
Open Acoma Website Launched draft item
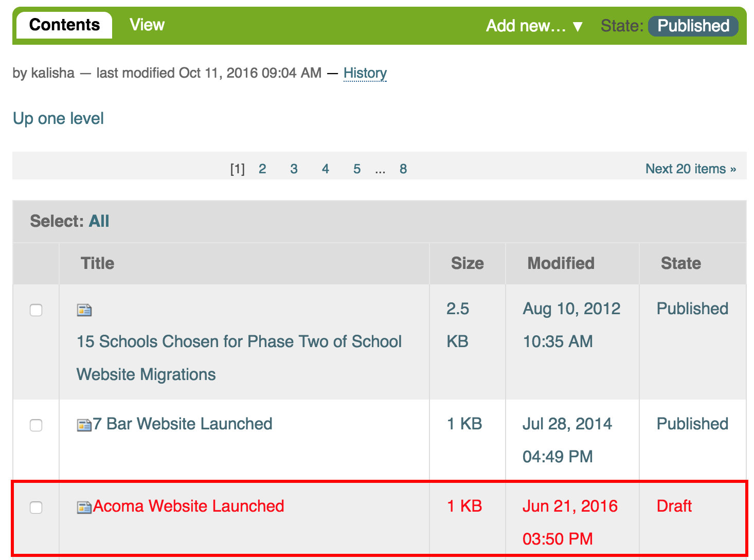point(188,506)
